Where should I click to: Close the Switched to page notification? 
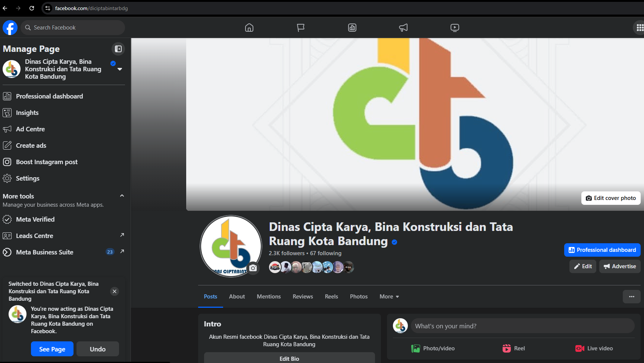pos(115,291)
